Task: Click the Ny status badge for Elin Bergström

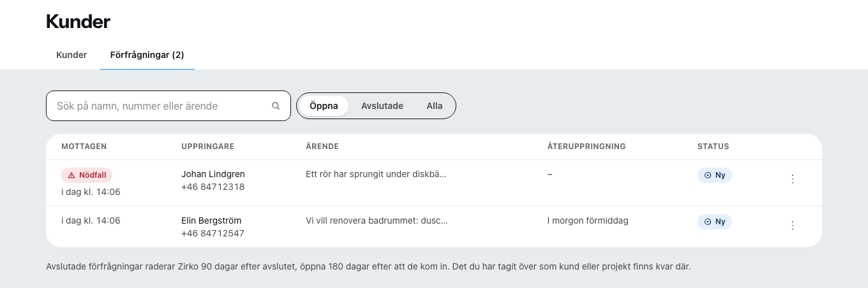Action: coord(714,222)
